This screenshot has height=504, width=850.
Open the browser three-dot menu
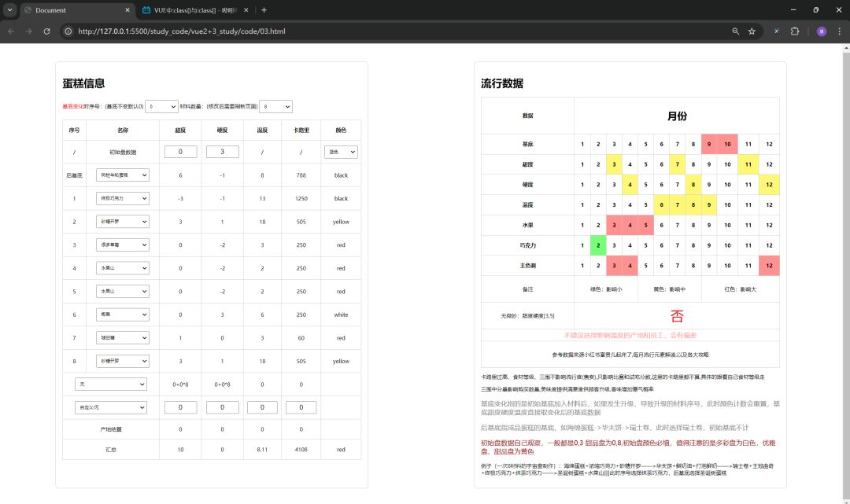[839, 31]
